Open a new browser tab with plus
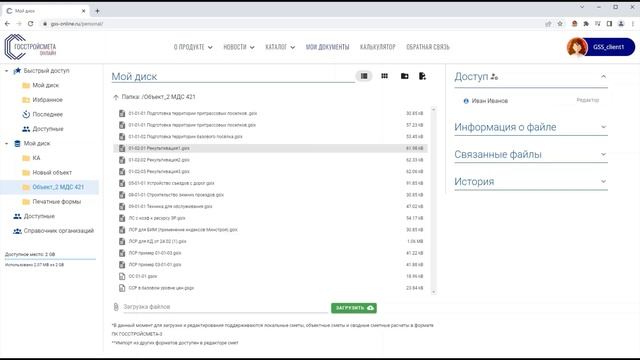The height and width of the screenshot is (360, 640). click(97, 11)
